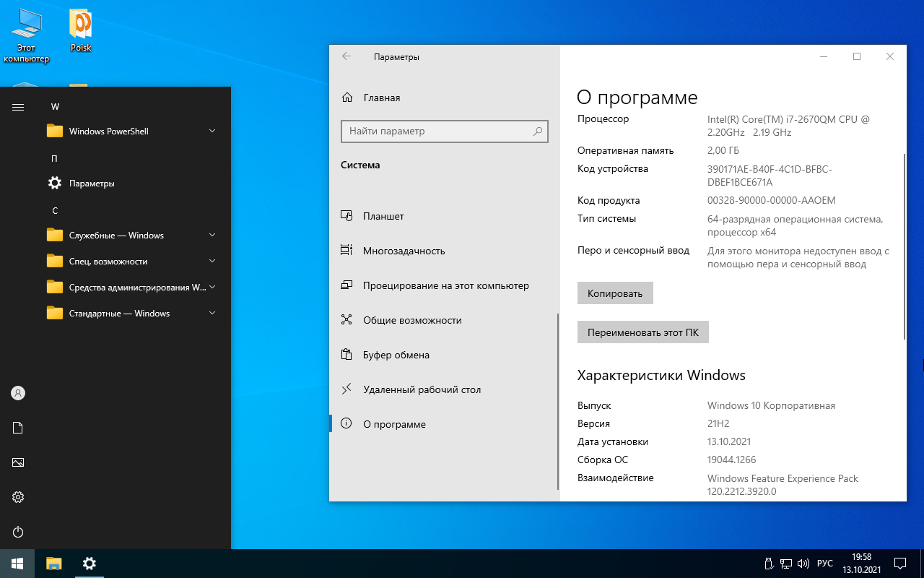Viewport: 924px width, 578px height.
Task: Expand the Windows PowerShell folder chevron
Action: (212, 131)
